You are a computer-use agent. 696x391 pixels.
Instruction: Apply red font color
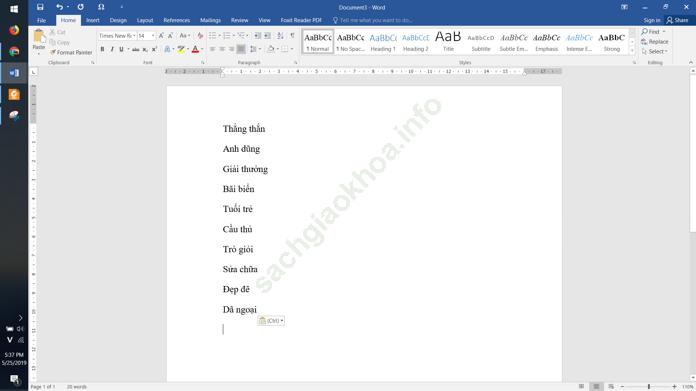point(195,49)
